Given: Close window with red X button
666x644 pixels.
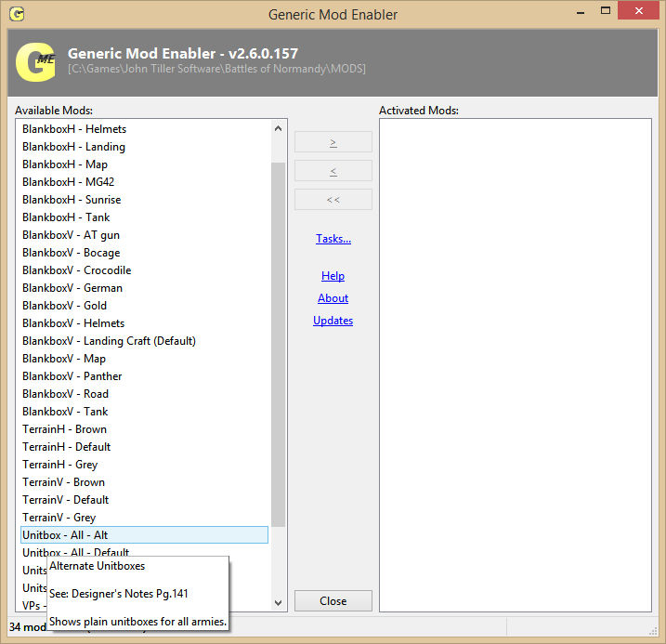Looking at the screenshot, I should pos(638,10).
